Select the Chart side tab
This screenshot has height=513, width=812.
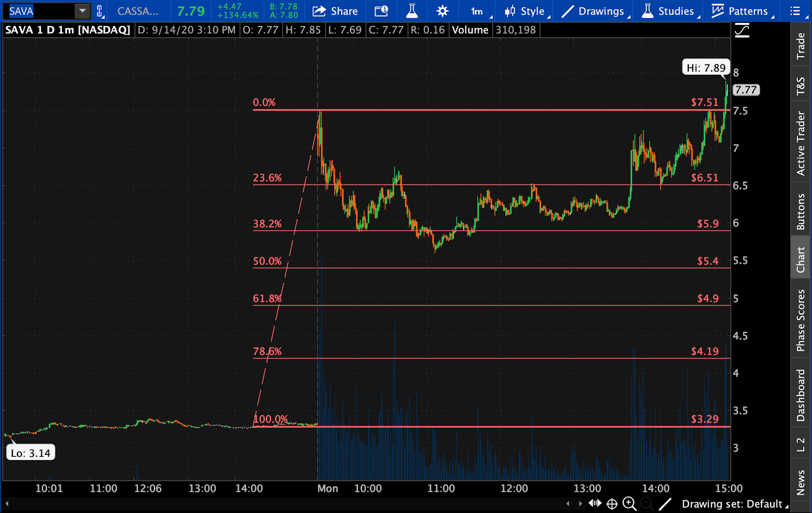[801, 259]
